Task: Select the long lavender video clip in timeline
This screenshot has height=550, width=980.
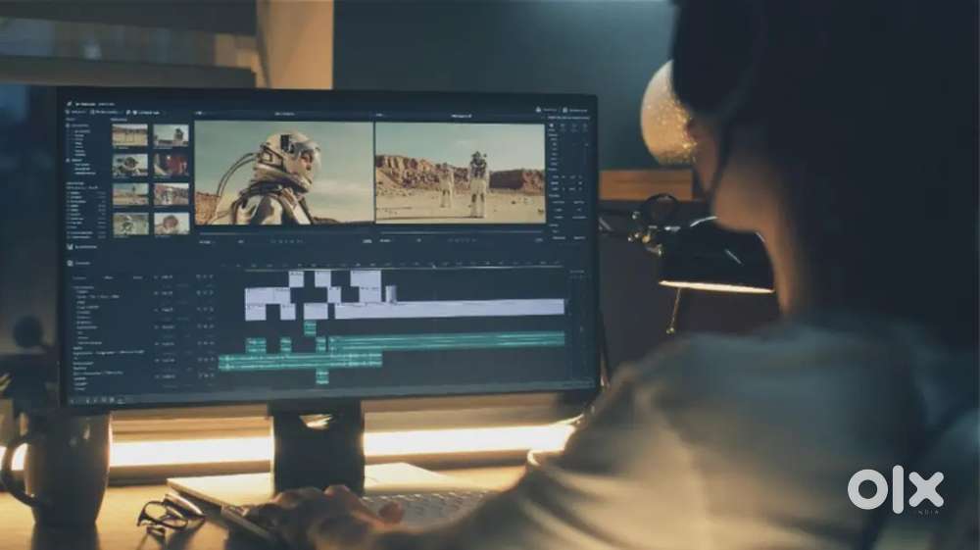Action: coord(450,308)
